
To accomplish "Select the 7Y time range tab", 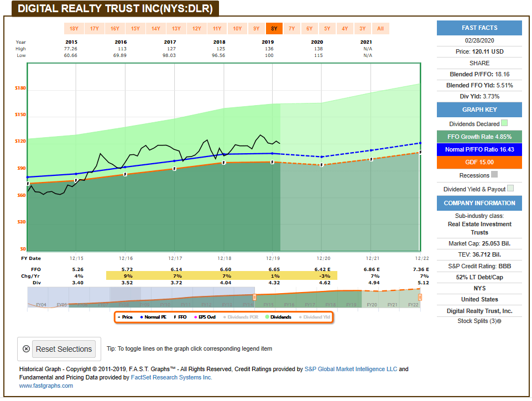I will [292, 29].
